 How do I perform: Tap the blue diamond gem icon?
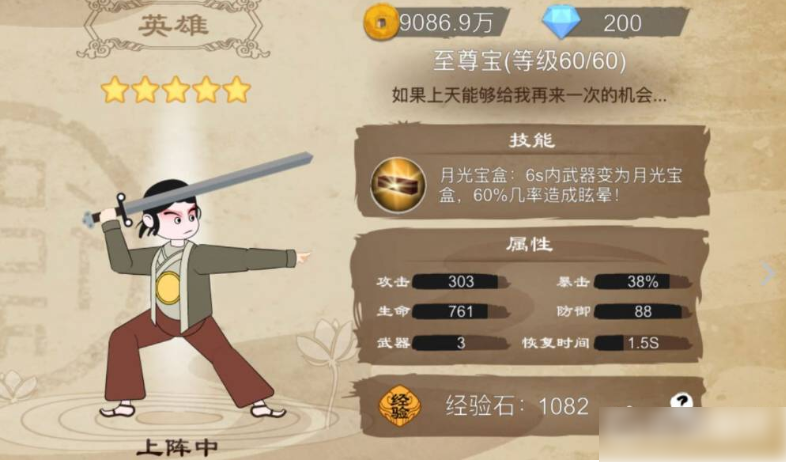pos(561,21)
